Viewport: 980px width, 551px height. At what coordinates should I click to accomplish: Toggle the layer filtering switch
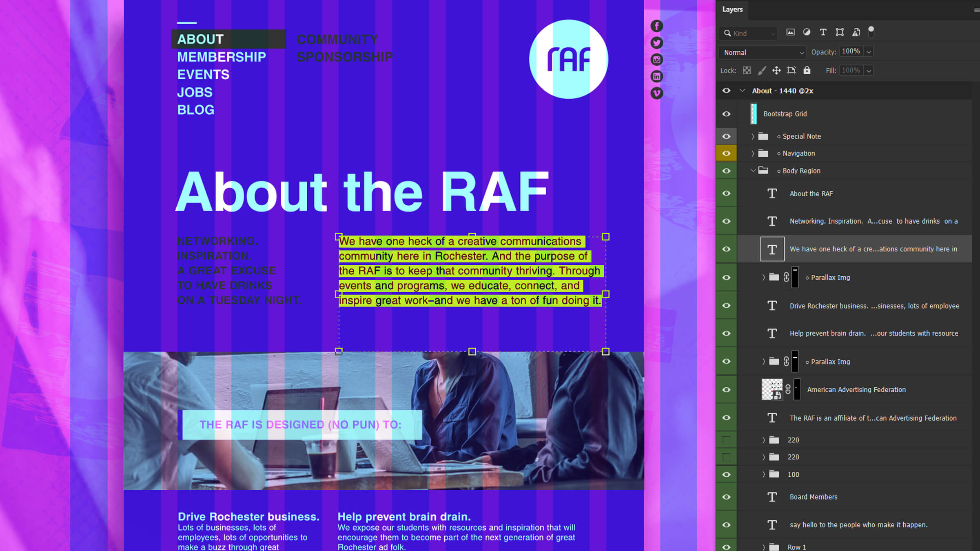pyautogui.click(x=871, y=32)
